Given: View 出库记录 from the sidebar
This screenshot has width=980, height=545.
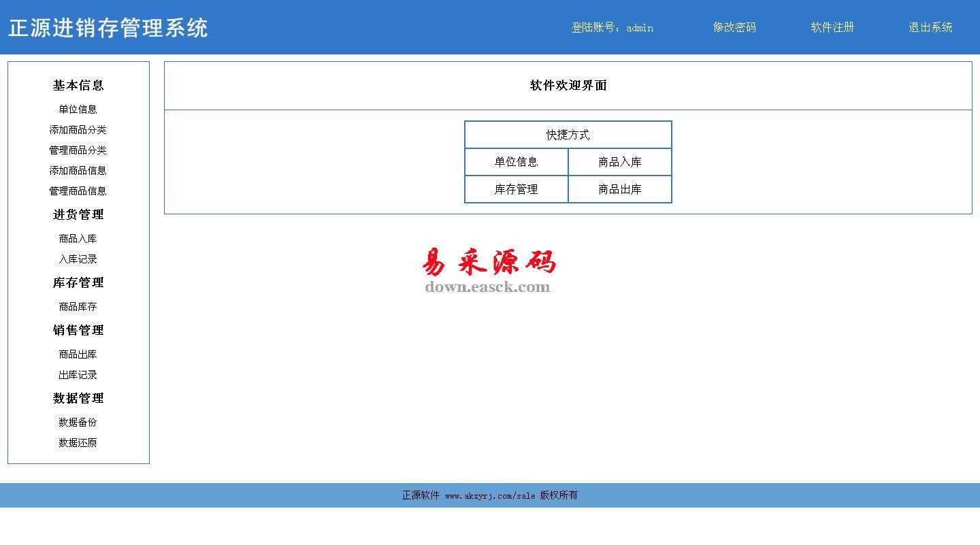Looking at the screenshot, I should click(78, 375).
